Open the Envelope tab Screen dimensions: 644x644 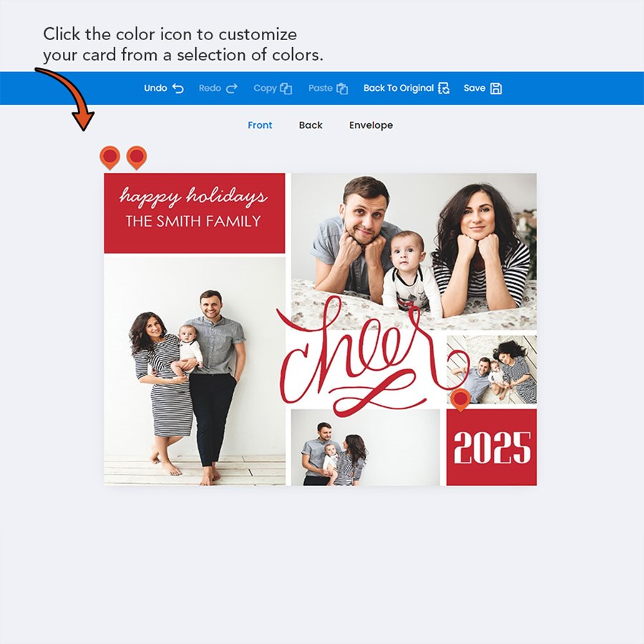coord(371,125)
